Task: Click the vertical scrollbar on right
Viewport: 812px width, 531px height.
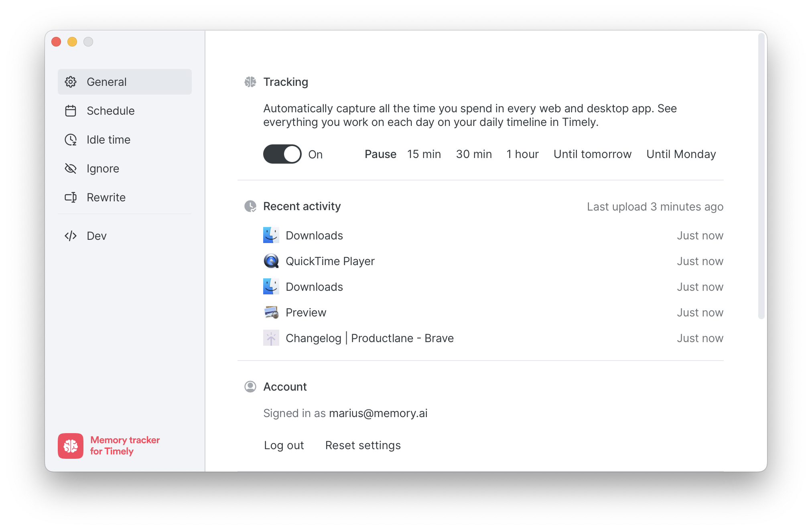Action: point(761,176)
